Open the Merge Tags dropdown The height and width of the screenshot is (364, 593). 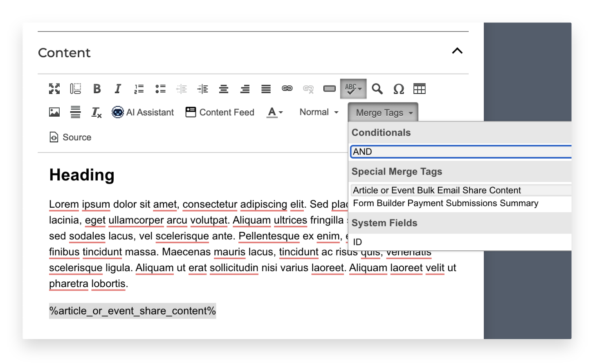pos(382,112)
